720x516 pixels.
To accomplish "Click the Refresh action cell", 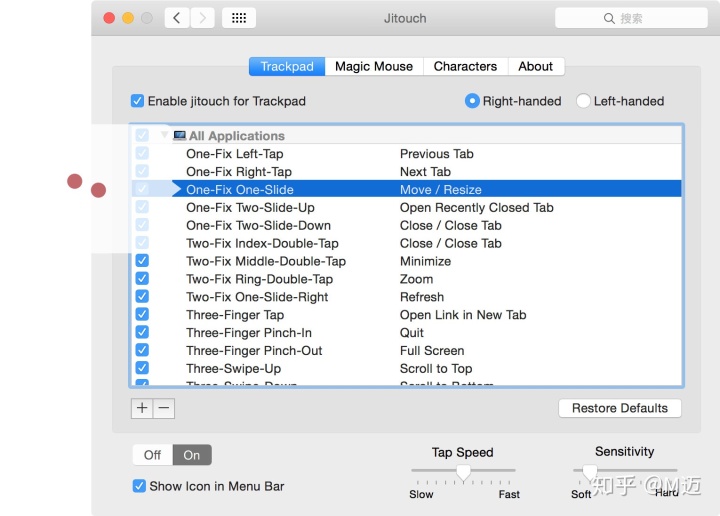I will point(422,297).
